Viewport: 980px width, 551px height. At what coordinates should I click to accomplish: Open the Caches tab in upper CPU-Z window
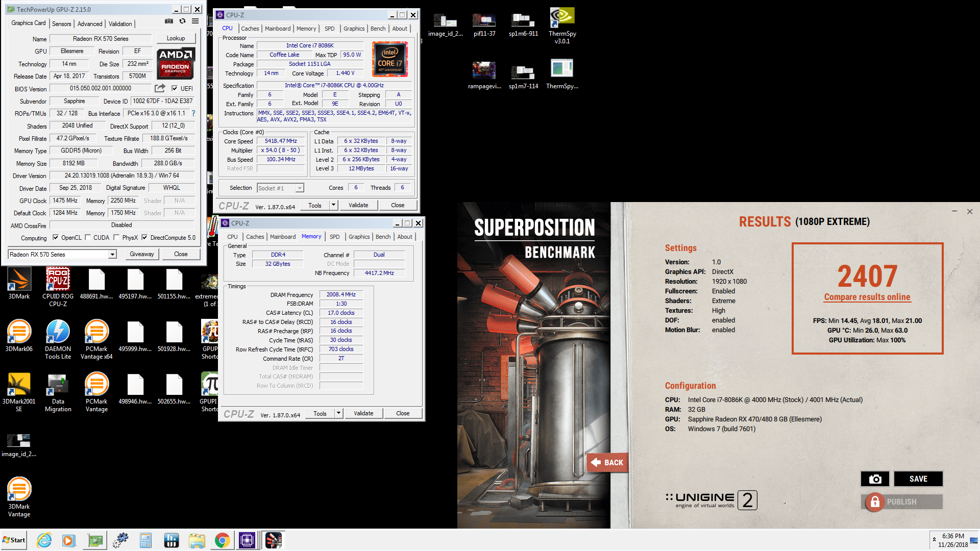click(x=250, y=29)
